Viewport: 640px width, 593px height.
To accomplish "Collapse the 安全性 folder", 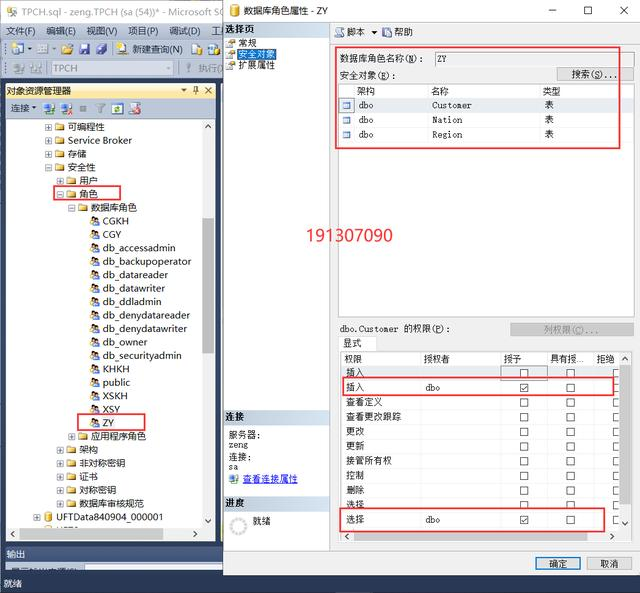I will (x=48, y=167).
